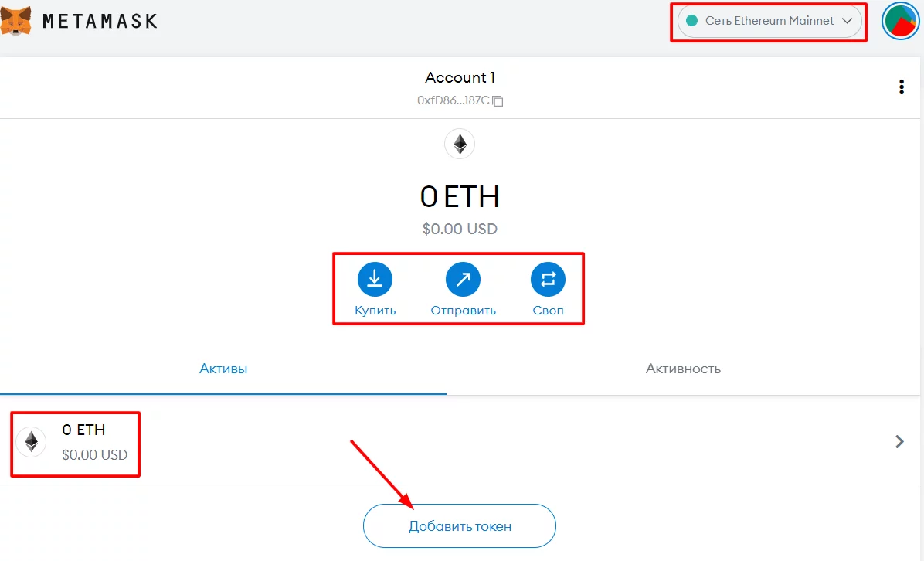Click the ETH token icon in assets list
The width and height of the screenshot is (924, 561).
coord(32,441)
